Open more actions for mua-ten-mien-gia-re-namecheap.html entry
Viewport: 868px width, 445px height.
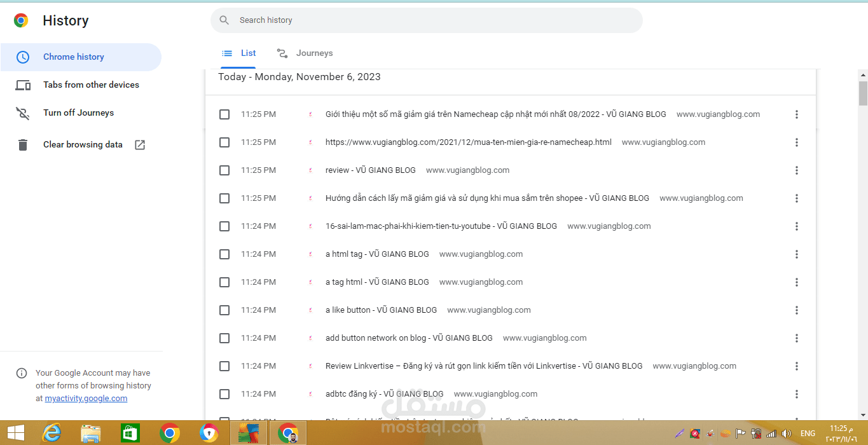coord(796,142)
